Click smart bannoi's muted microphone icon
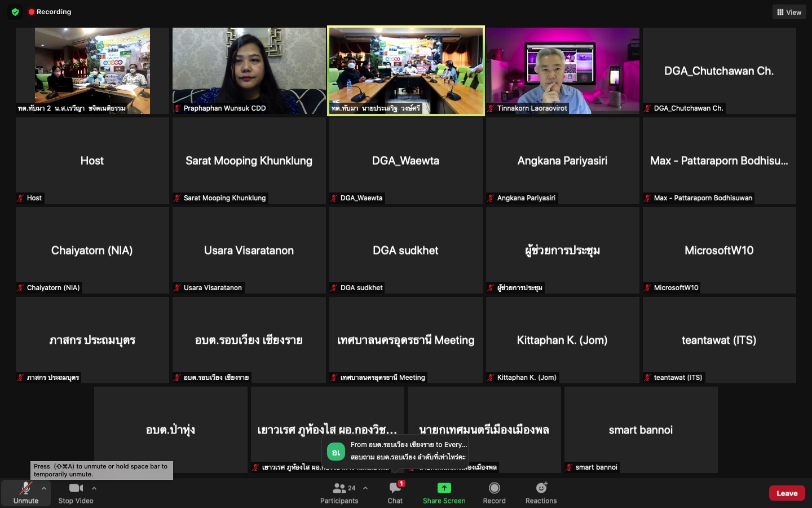This screenshot has height=508, width=812. tap(570, 467)
